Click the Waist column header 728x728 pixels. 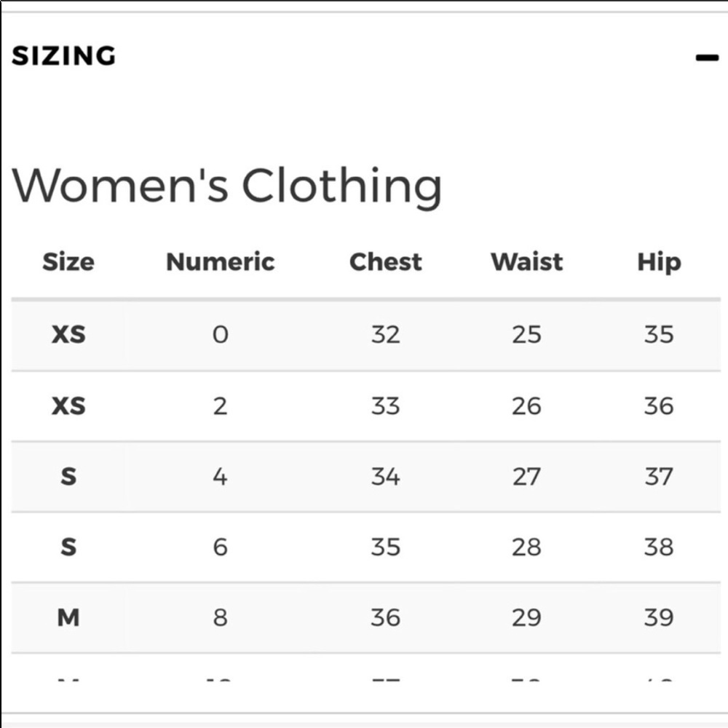pyautogui.click(x=527, y=262)
